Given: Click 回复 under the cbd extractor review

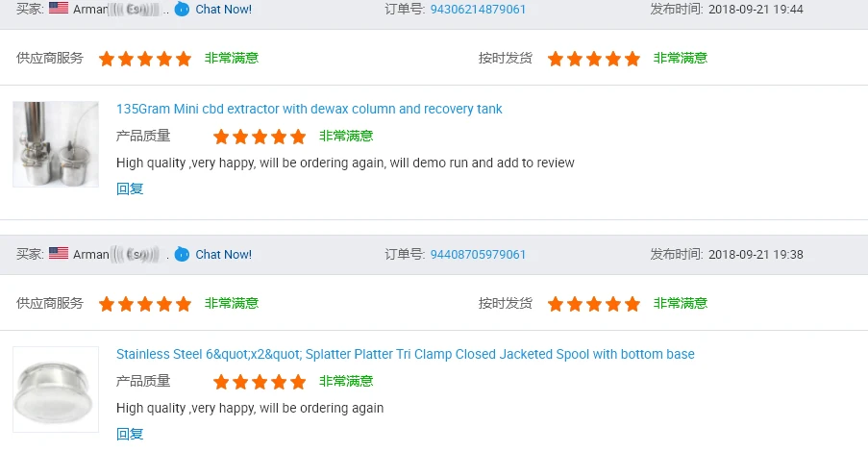Looking at the screenshot, I should (x=130, y=188).
